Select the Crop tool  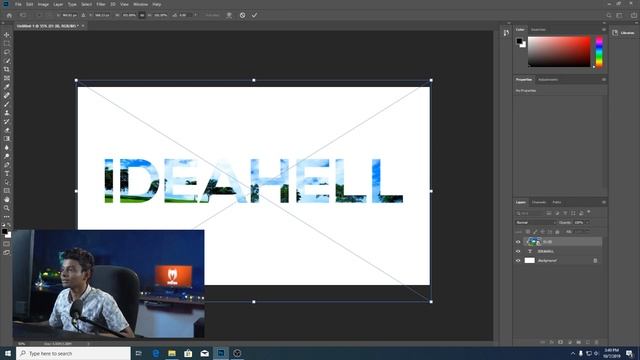point(7,69)
